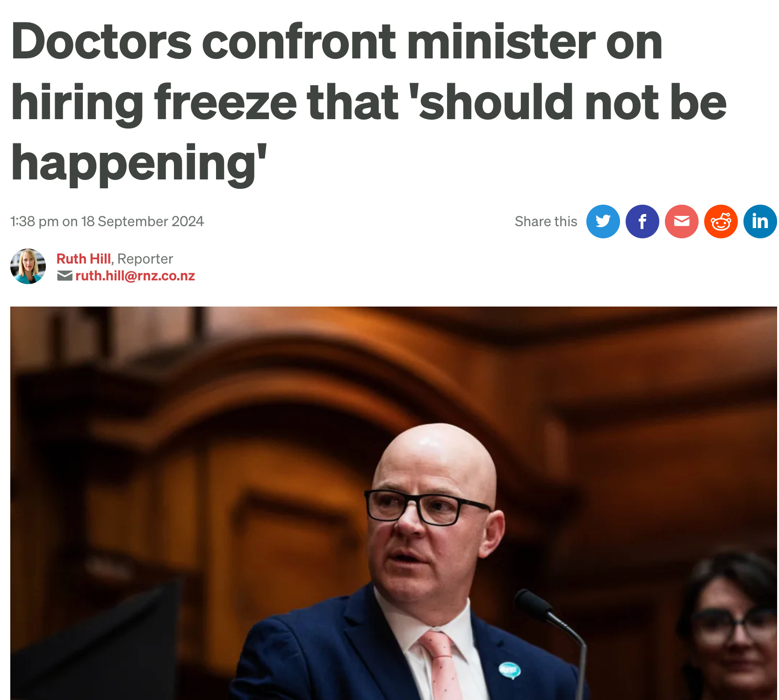Screen dimensions: 779x700
Task: Open Ruth Hill's round profile photo
Action: 28,266
